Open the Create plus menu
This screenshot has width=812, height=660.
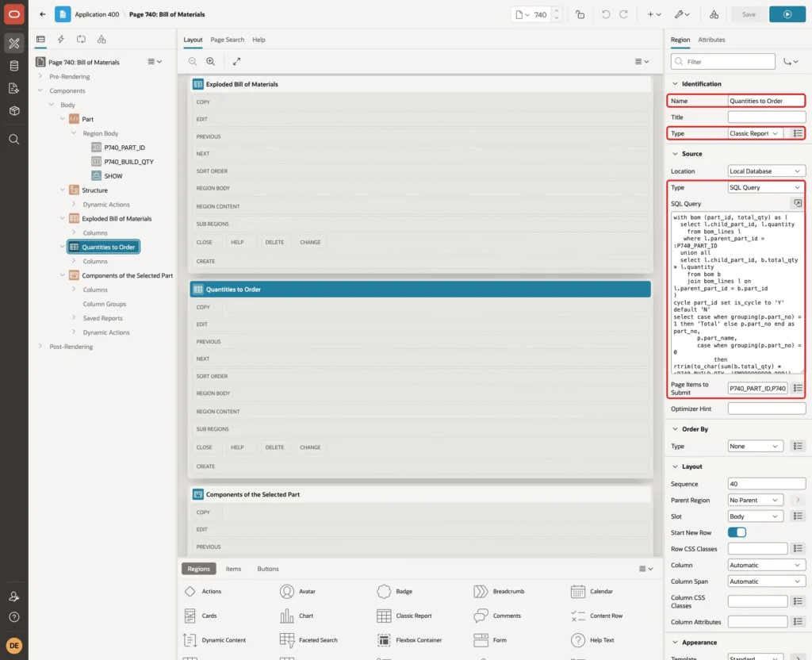point(654,14)
